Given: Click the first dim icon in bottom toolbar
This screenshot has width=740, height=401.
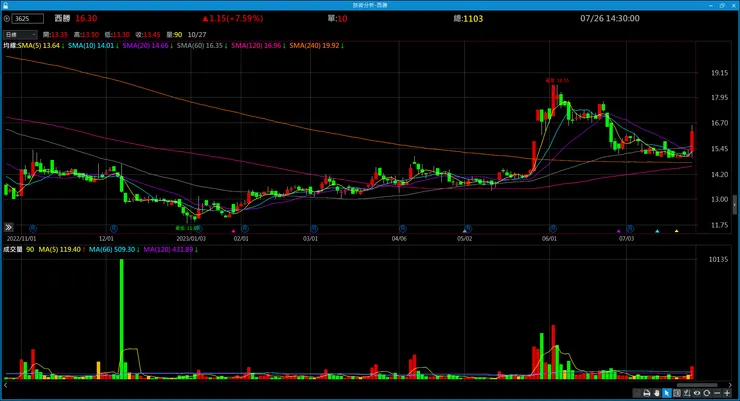Looking at the screenshot, I should pyautogui.click(x=637, y=393).
